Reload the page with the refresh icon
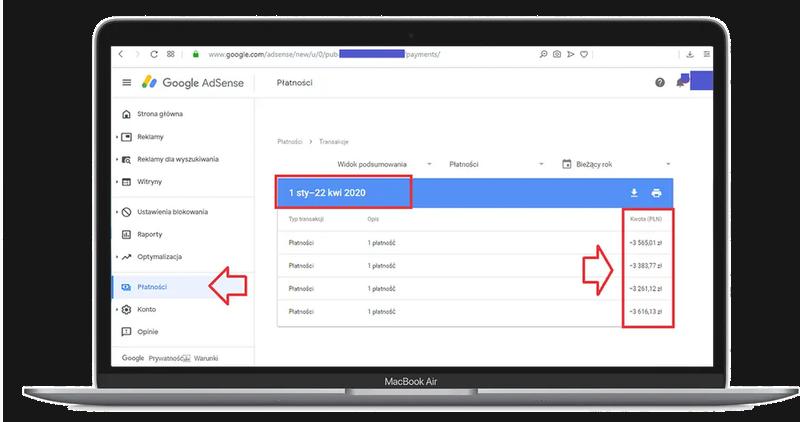The width and height of the screenshot is (800, 422). 154,54
